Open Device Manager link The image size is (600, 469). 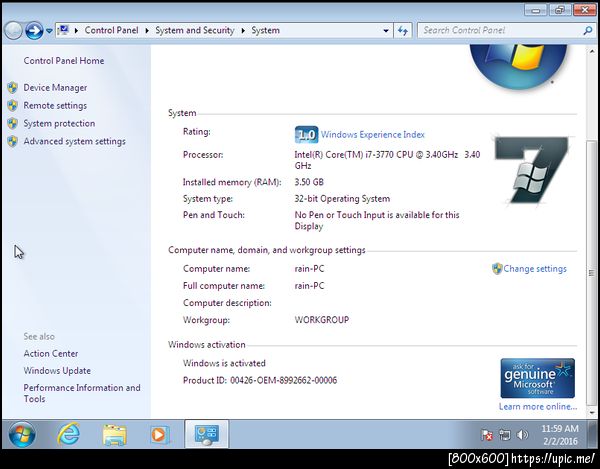tap(55, 88)
